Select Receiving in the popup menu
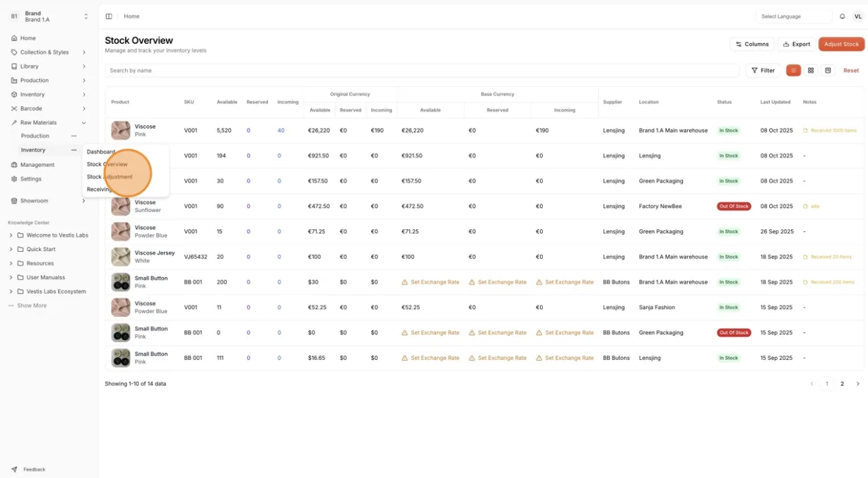 click(x=100, y=190)
